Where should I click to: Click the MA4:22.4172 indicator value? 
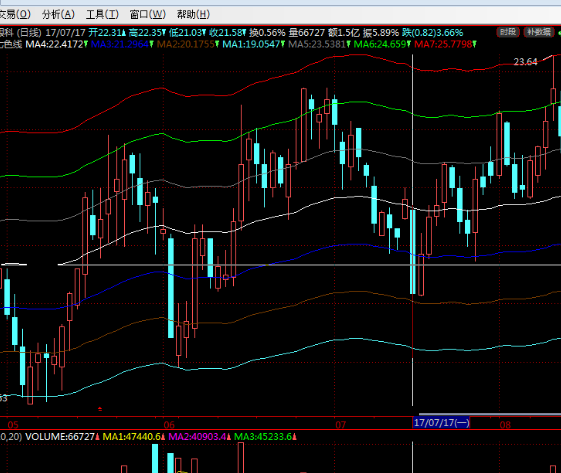click(54, 44)
